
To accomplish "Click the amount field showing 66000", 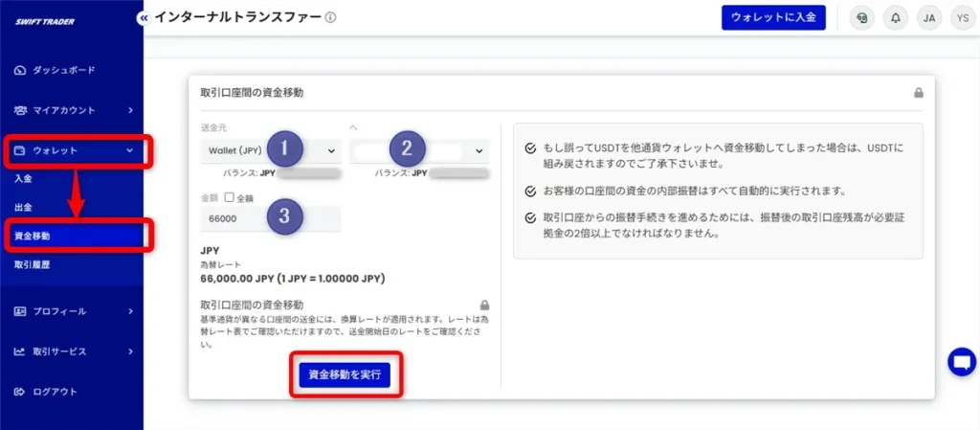I will (x=271, y=218).
